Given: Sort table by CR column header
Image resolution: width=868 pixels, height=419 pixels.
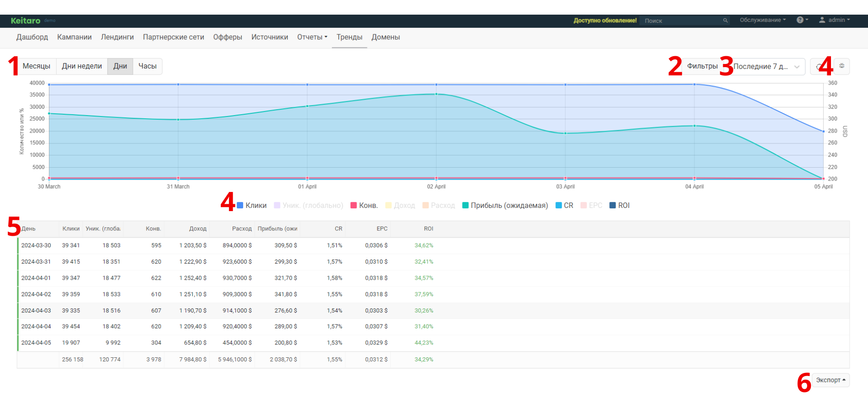Looking at the screenshot, I should tap(339, 229).
